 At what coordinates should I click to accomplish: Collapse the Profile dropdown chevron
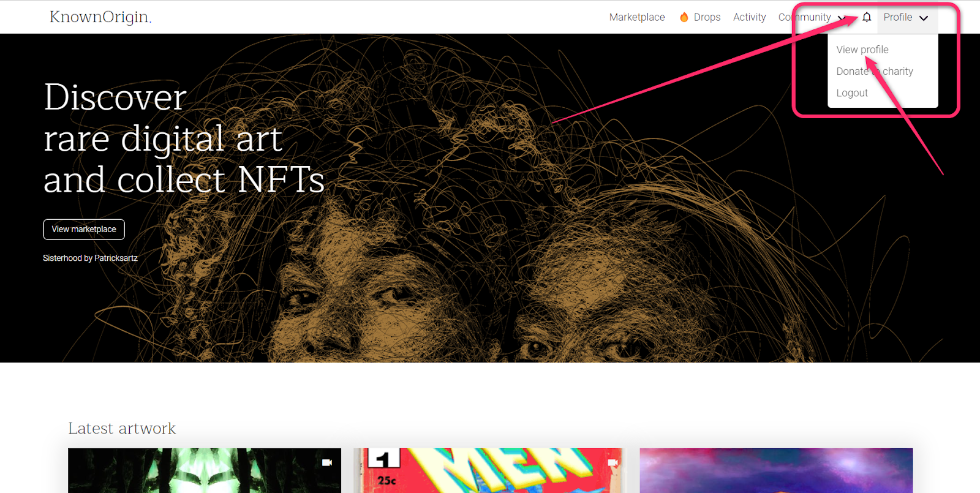pyautogui.click(x=924, y=18)
